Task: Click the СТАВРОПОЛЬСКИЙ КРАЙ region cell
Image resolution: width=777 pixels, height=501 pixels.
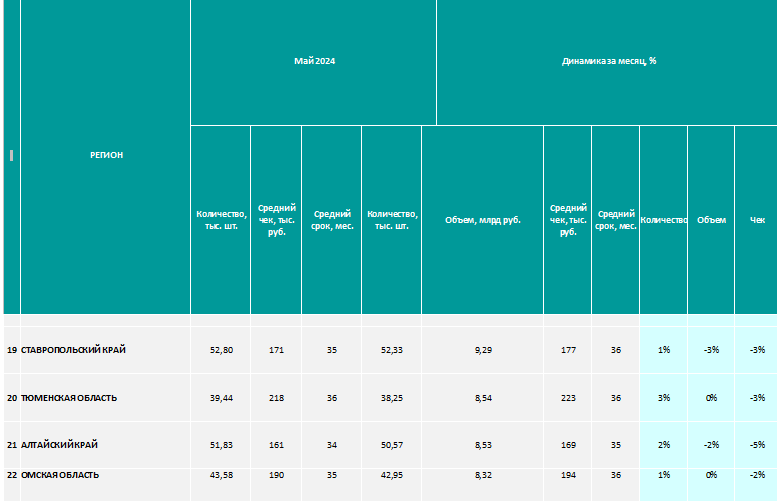Action: (105, 350)
